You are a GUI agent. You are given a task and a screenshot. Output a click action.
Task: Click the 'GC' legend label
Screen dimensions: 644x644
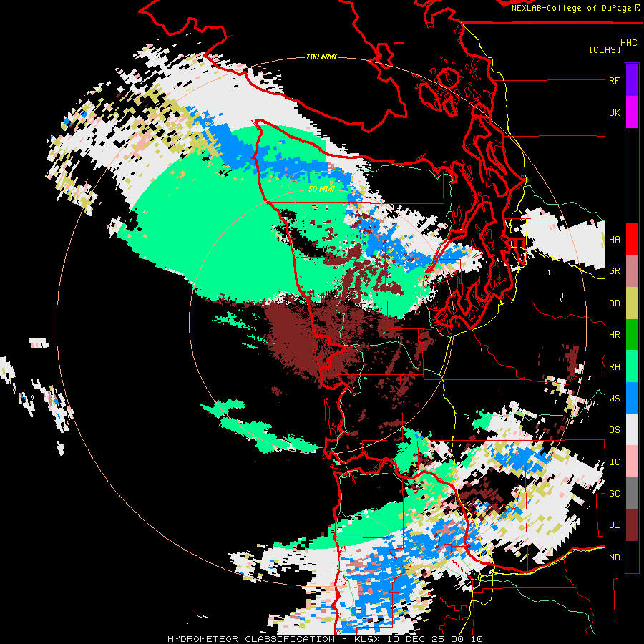(x=614, y=494)
